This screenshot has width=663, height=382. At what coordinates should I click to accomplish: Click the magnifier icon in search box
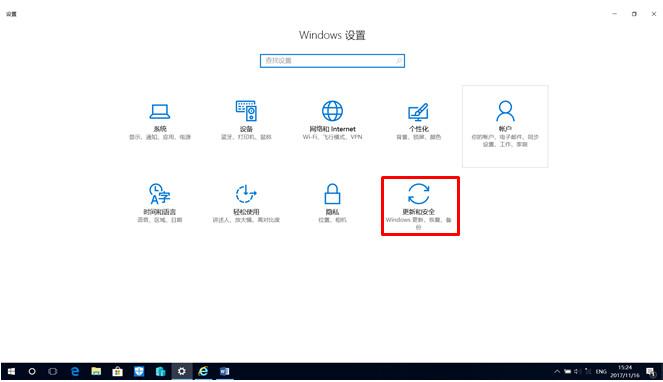tap(398, 61)
